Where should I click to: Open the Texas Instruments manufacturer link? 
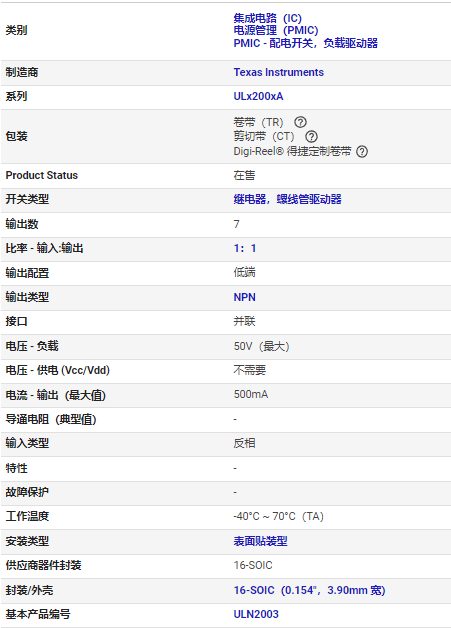tap(279, 72)
